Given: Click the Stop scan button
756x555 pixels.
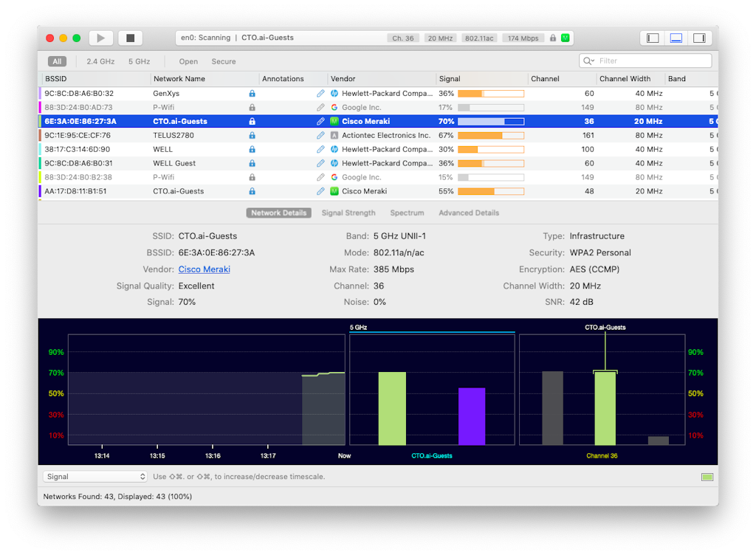Looking at the screenshot, I should pyautogui.click(x=131, y=38).
